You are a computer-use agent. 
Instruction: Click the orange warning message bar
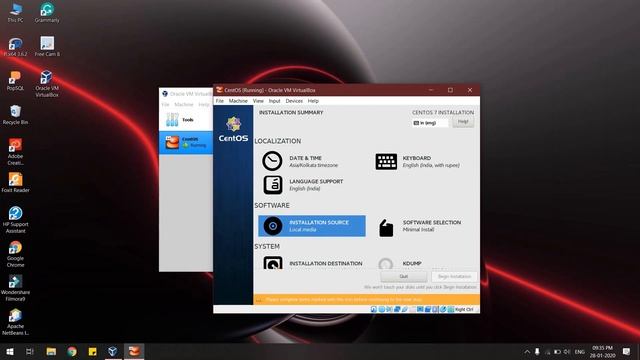[366, 299]
